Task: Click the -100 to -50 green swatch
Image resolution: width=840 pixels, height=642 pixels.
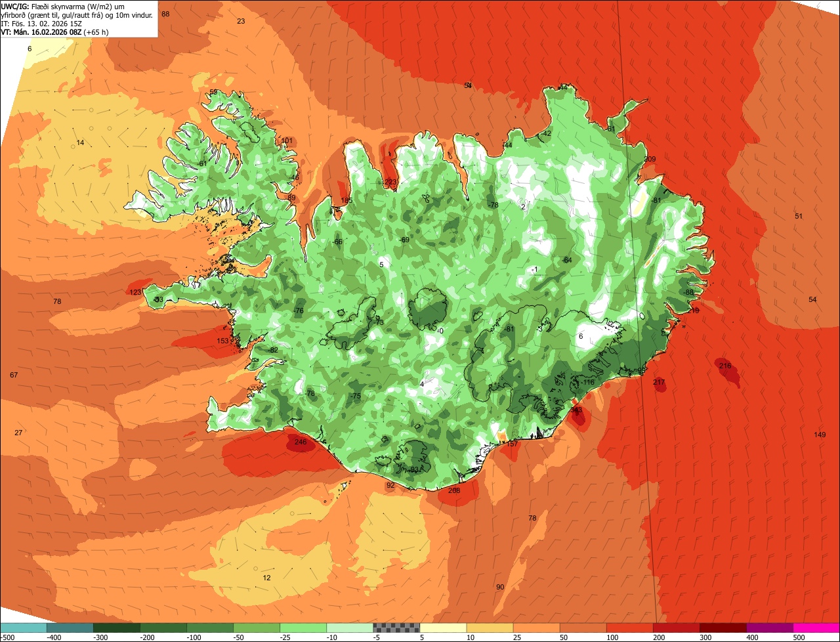Action: (210, 628)
